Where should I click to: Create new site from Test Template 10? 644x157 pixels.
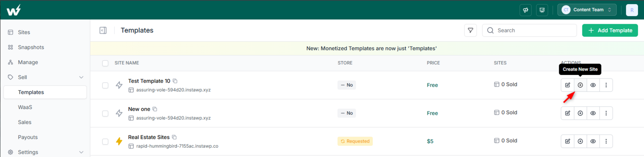coord(580,85)
